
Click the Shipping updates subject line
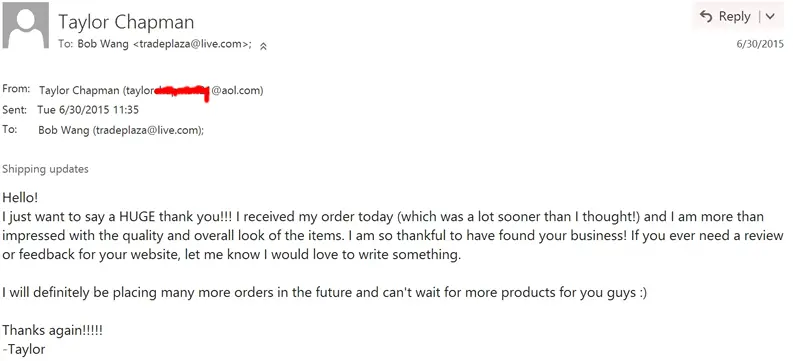click(x=46, y=169)
